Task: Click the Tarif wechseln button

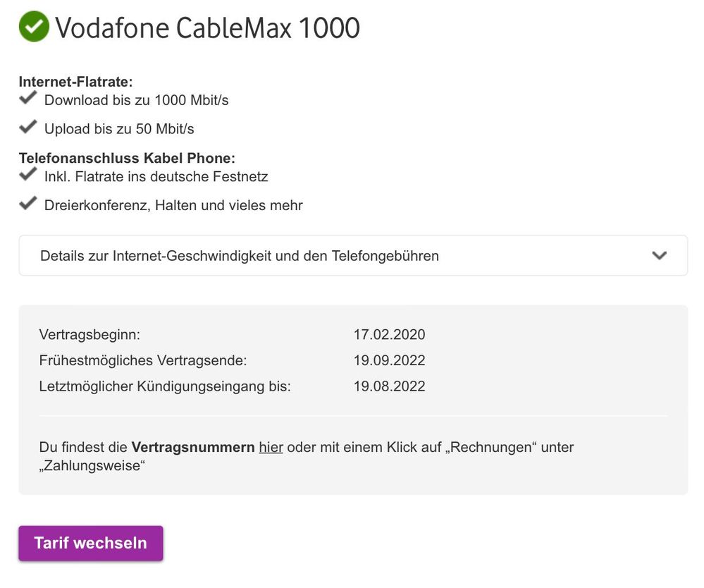Action: point(91,543)
